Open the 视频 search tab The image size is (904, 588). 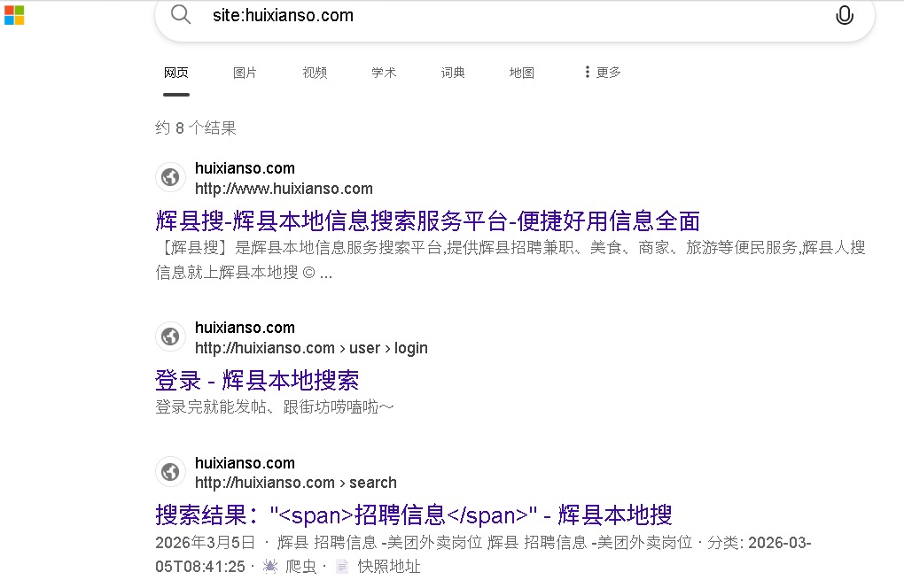(314, 72)
